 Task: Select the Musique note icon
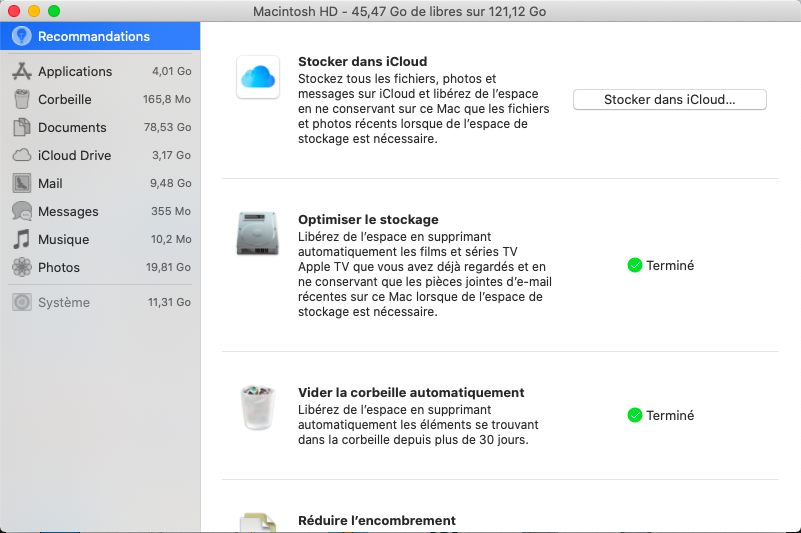(21, 239)
